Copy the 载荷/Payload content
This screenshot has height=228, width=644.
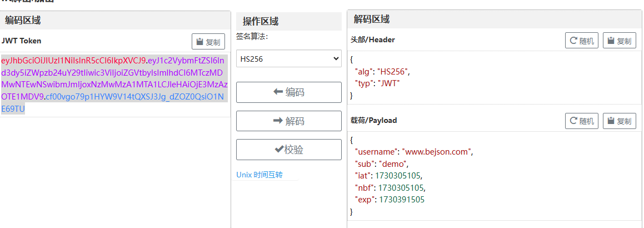click(x=620, y=121)
